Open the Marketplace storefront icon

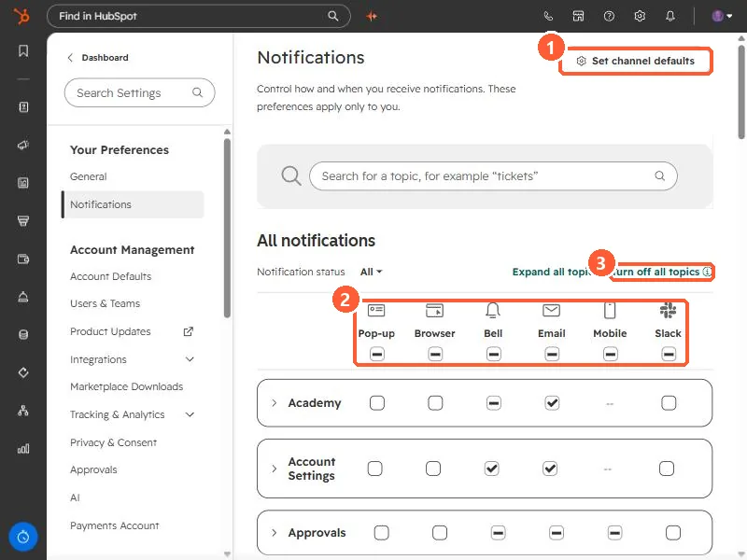(578, 16)
